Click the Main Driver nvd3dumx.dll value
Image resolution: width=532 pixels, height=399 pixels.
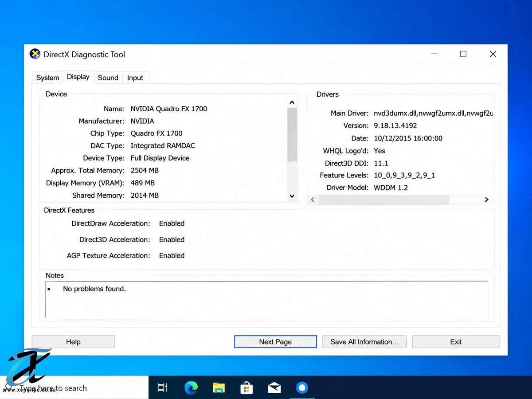click(x=433, y=113)
